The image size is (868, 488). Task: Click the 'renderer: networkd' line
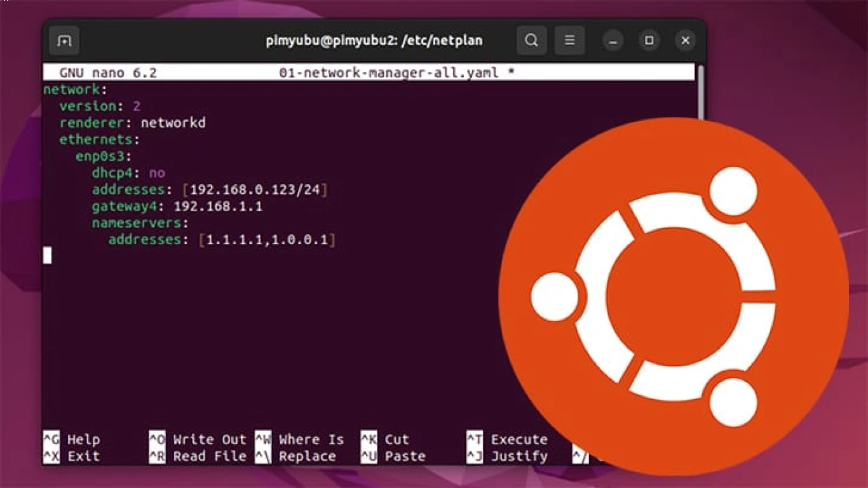click(x=132, y=123)
